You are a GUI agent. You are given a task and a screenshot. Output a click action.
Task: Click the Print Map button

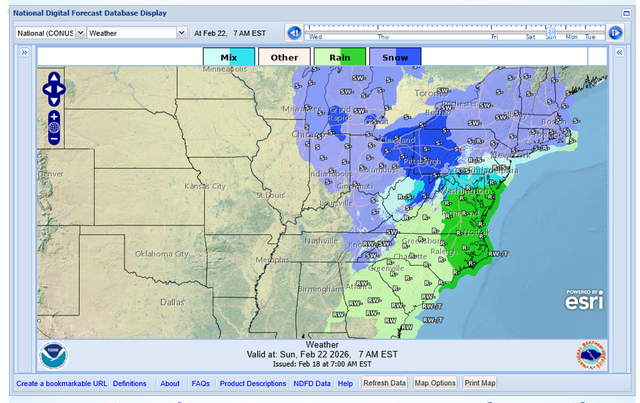480,383
